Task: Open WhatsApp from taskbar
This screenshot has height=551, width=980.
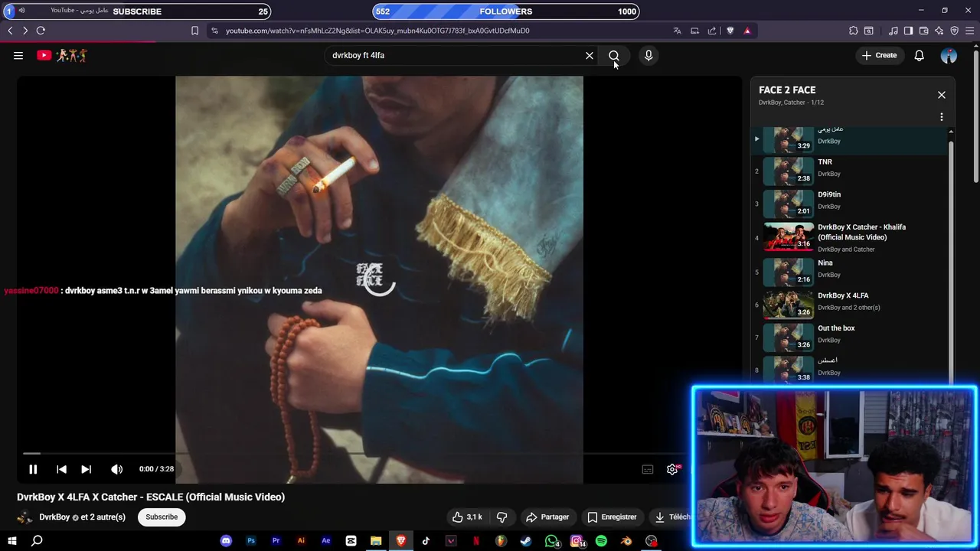Action: (x=551, y=541)
